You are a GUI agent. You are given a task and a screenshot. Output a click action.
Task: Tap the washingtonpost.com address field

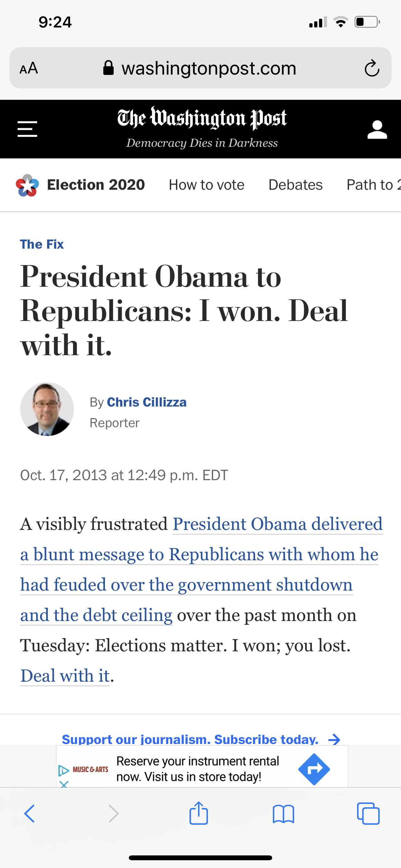209,68
